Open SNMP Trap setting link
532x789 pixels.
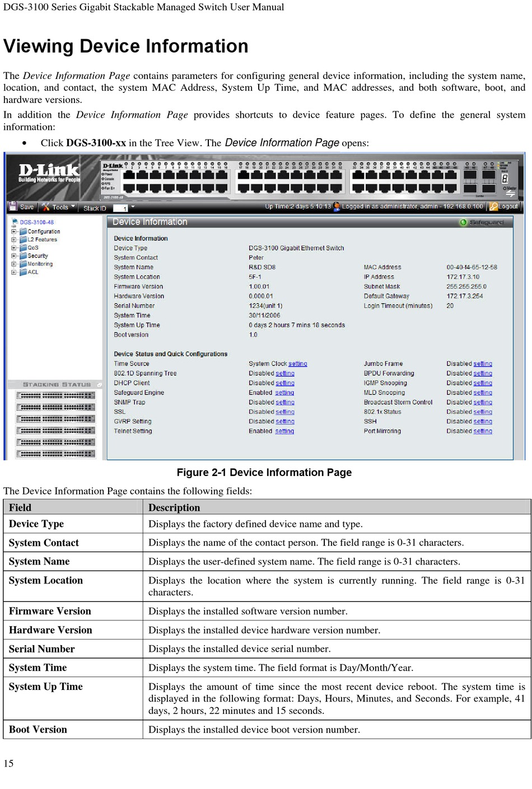285,402
